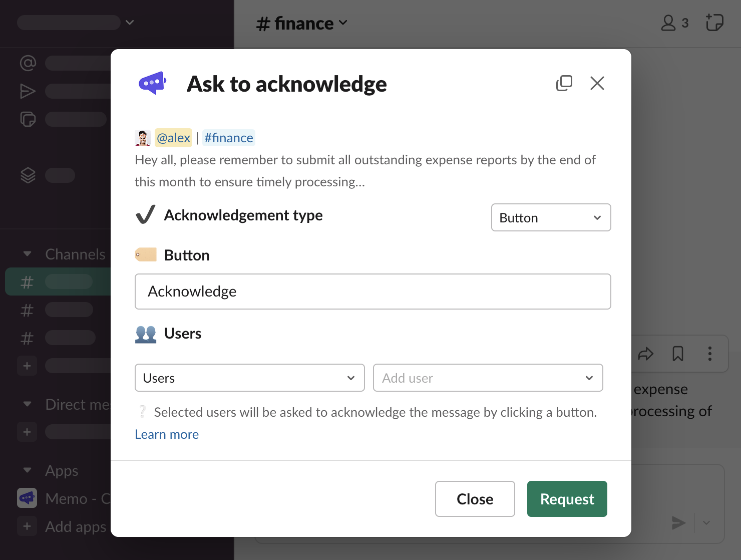This screenshot has width=741, height=560.
Task: Click the mentions @ icon in sidebar
Action: tap(28, 63)
